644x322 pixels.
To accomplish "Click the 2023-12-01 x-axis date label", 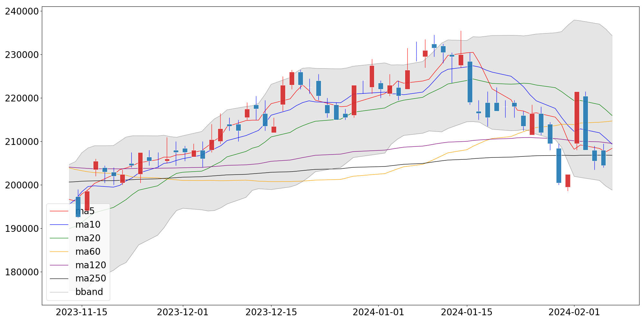I will (x=183, y=312).
